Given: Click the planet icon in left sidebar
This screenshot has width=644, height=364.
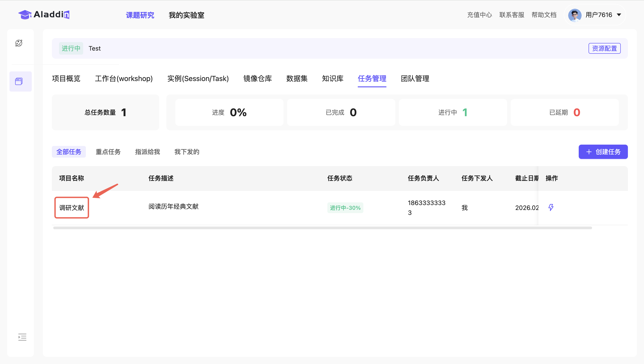Looking at the screenshot, I should coord(19,43).
